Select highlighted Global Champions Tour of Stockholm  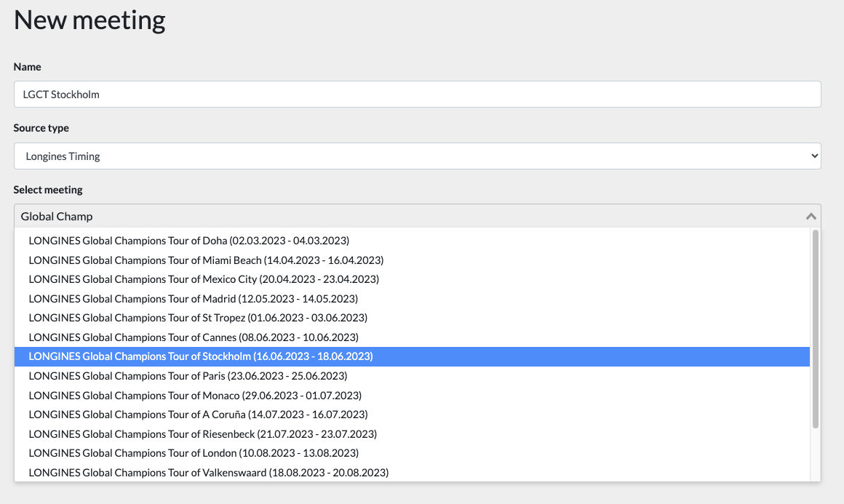click(412, 356)
